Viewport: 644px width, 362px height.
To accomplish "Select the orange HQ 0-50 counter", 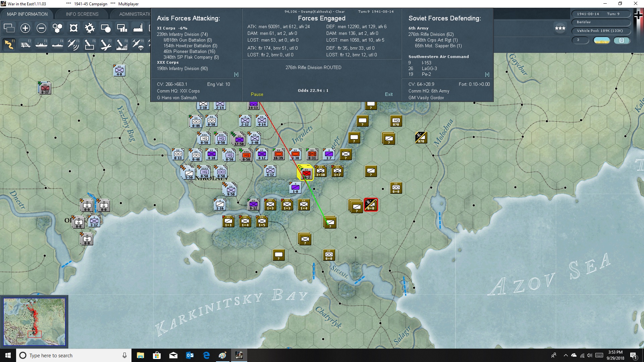I will (247, 155).
